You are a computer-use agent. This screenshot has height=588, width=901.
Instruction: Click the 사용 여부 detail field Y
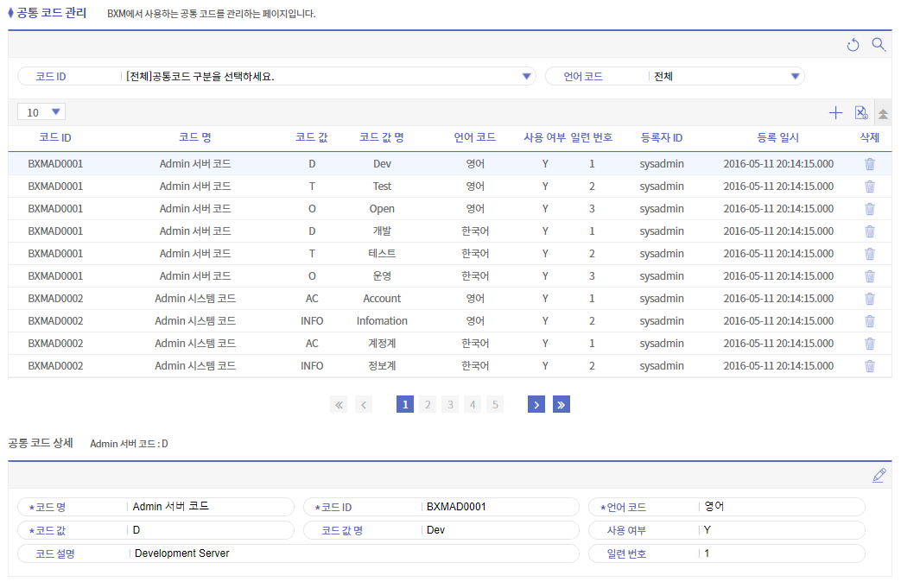pyautogui.click(x=727, y=530)
